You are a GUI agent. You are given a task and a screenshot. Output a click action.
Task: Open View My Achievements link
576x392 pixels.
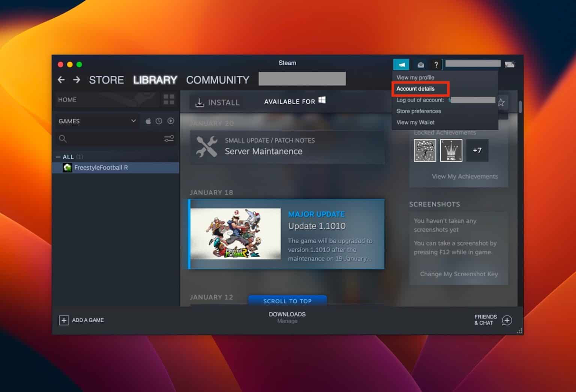[465, 176]
